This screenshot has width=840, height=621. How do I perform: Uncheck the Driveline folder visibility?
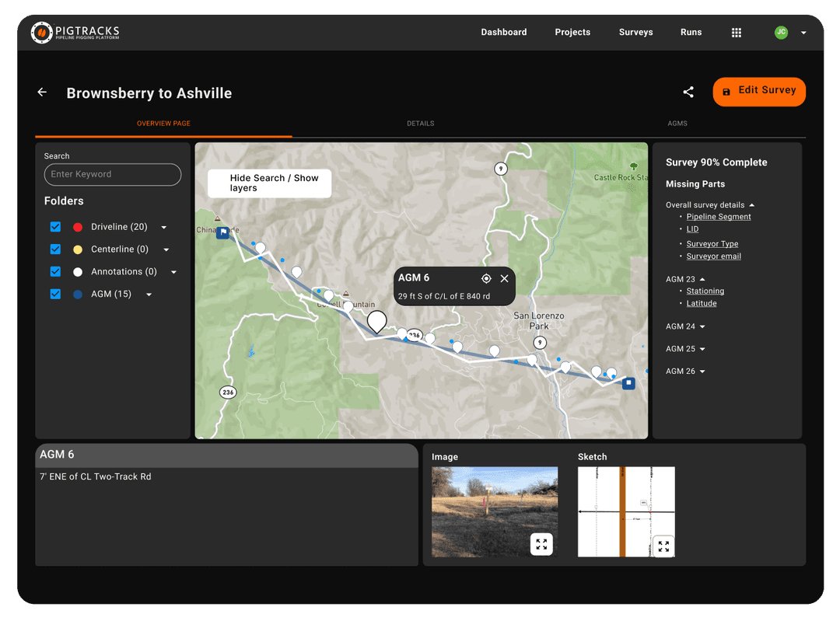click(54, 226)
